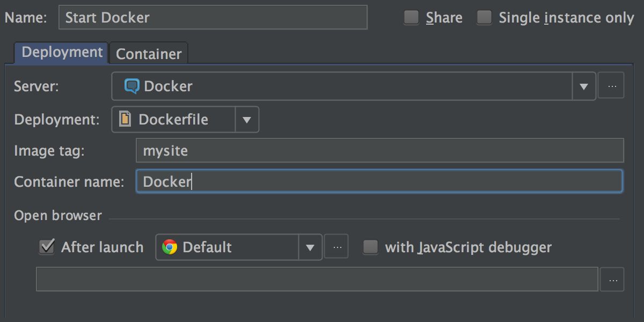Enable with JavaScript debugger checkbox
This screenshot has width=644, height=322.
370,247
